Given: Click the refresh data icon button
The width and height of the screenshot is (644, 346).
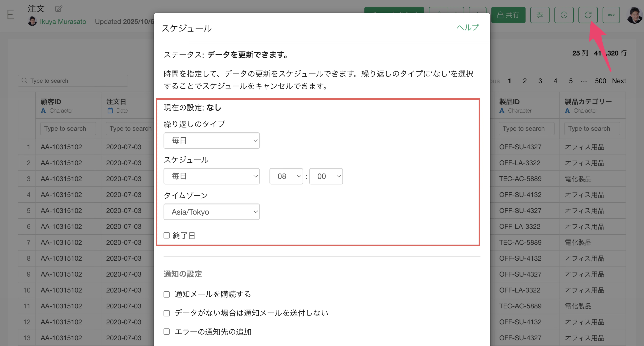Looking at the screenshot, I should 588,15.
